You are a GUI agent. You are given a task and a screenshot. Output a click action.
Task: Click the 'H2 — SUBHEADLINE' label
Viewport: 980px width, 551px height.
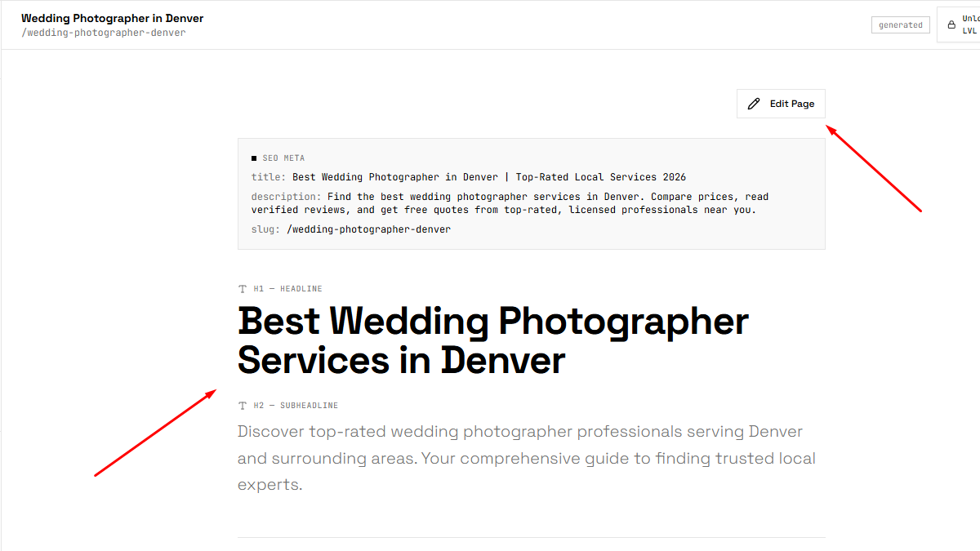coord(295,406)
